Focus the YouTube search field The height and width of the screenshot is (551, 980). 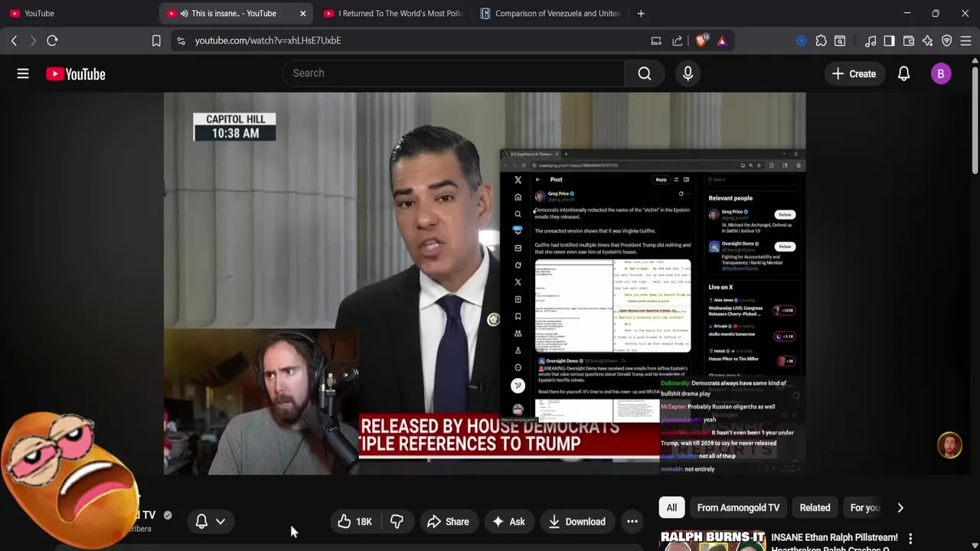(453, 73)
